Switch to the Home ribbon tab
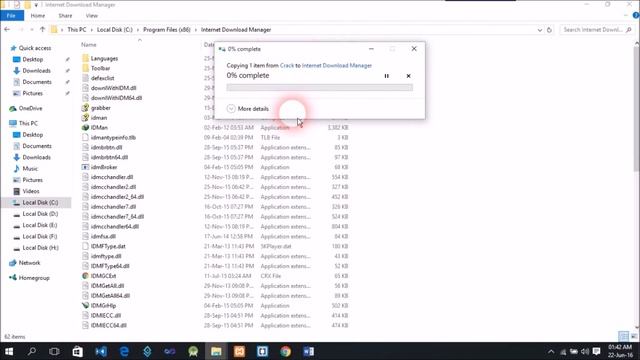 click(x=38, y=16)
